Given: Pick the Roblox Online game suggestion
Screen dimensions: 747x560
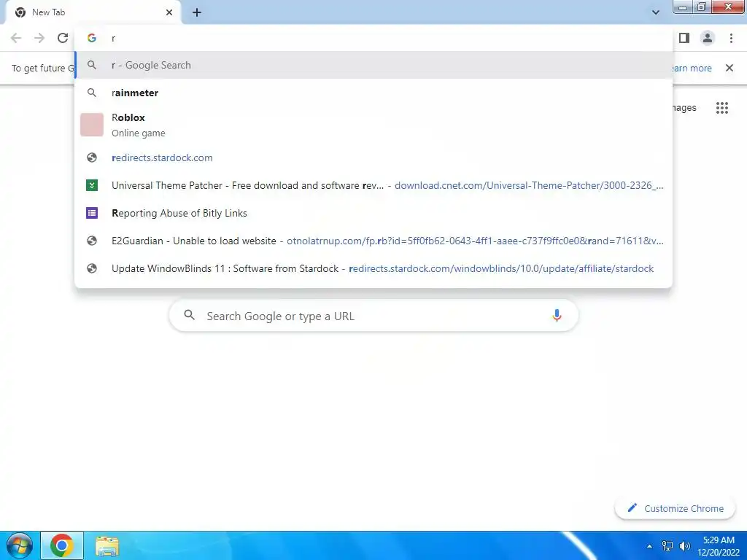Looking at the screenshot, I should pyautogui.click(x=373, y=125).
